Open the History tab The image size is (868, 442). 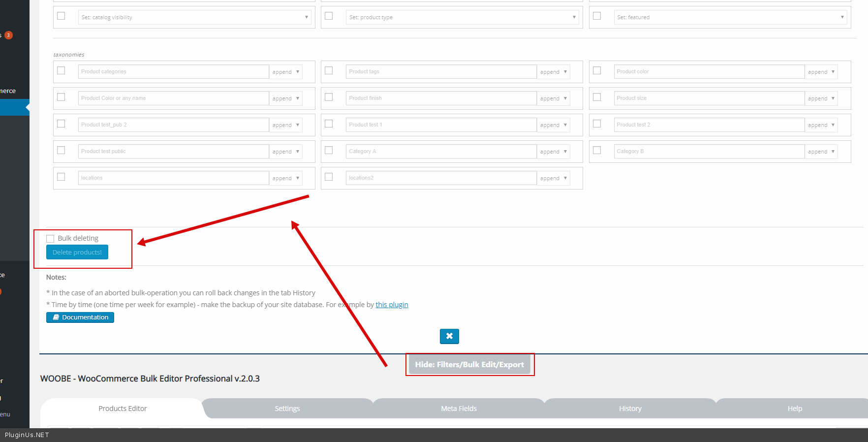point(630,409)
